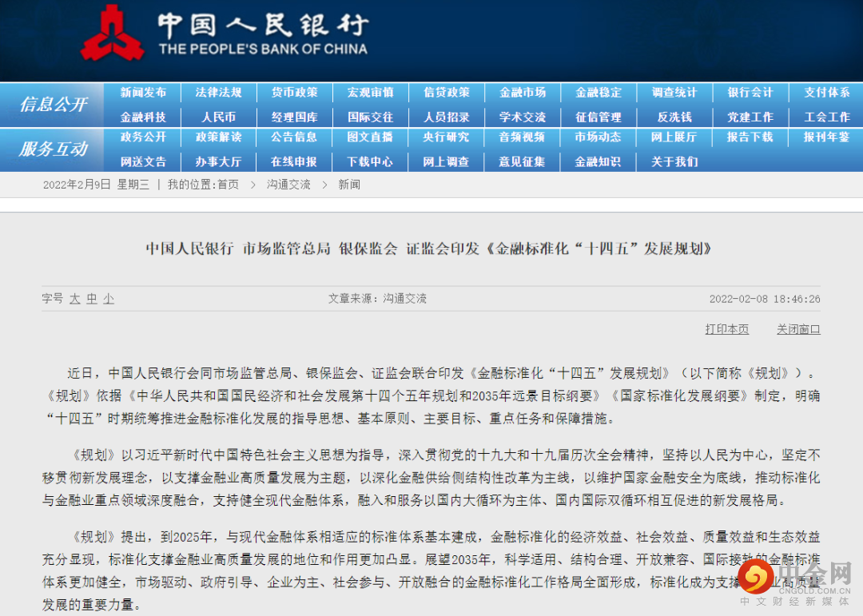Open the 信贷政策 menu item

point(447,93)
